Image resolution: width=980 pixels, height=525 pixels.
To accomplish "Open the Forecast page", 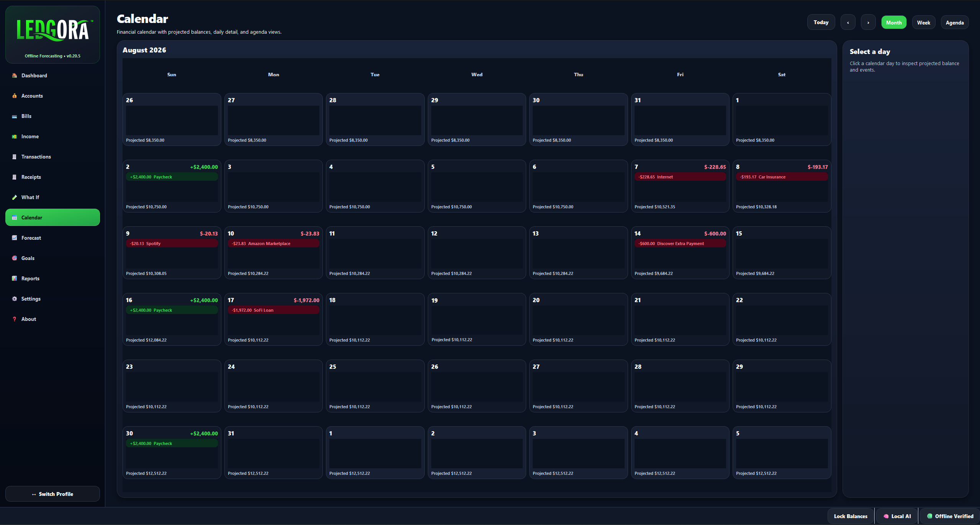I will click(x=53, y=238).
